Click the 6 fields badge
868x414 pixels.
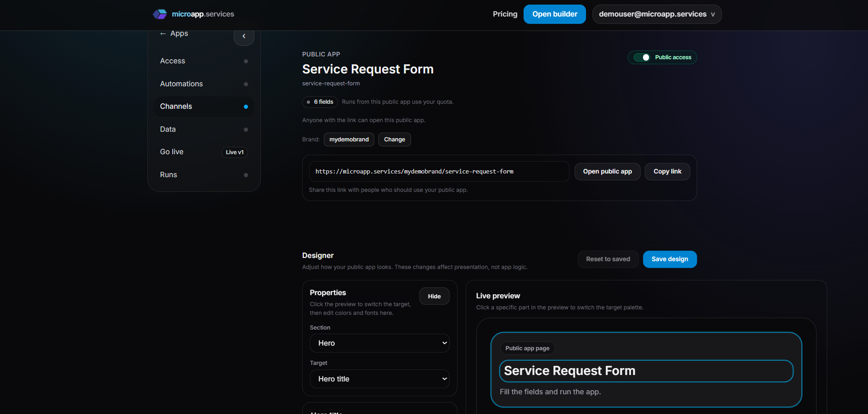(320, 102)
